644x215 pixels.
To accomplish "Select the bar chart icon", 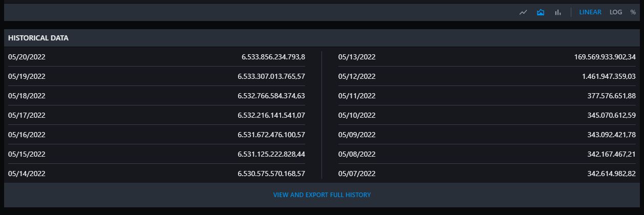I will [557, 12].
